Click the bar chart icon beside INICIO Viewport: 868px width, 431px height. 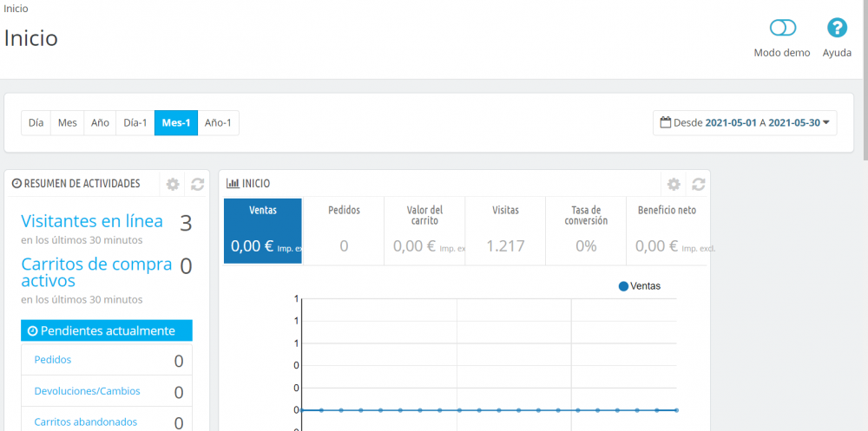[x=233, y=184]
